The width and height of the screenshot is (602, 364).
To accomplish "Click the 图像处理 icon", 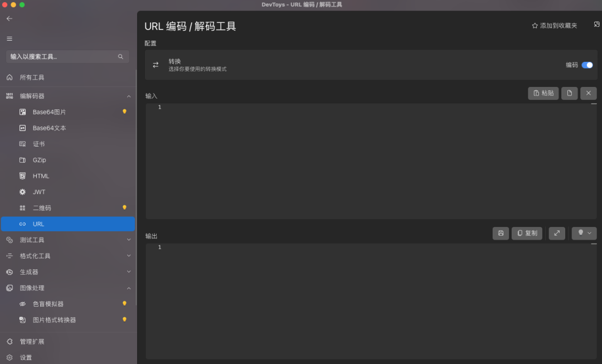I will pyautogui.click(x=9, y=288).
